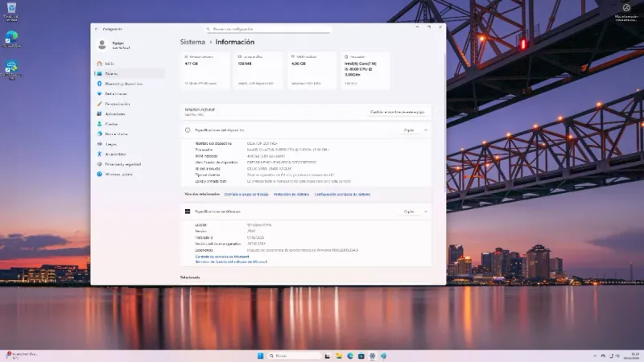
Task: Click the installed RAM card showing 4,00 GB
Action: click(x=312, y=70)
